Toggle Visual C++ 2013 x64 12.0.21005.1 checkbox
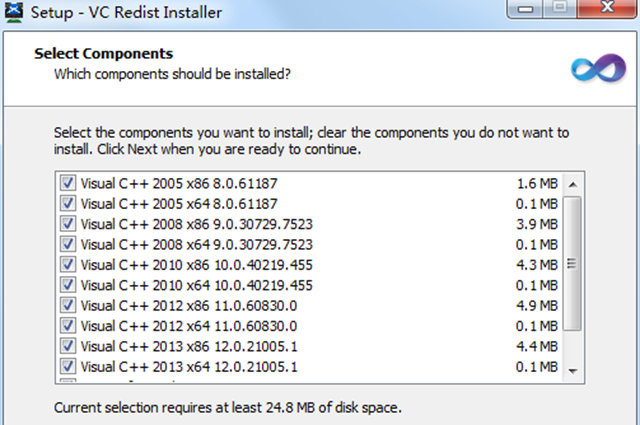 click(x=68, y=367)
